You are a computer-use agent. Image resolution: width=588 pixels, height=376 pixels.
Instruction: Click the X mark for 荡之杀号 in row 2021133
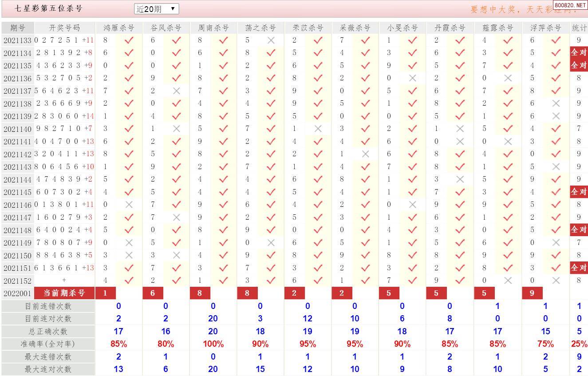(x=271, y=40)
